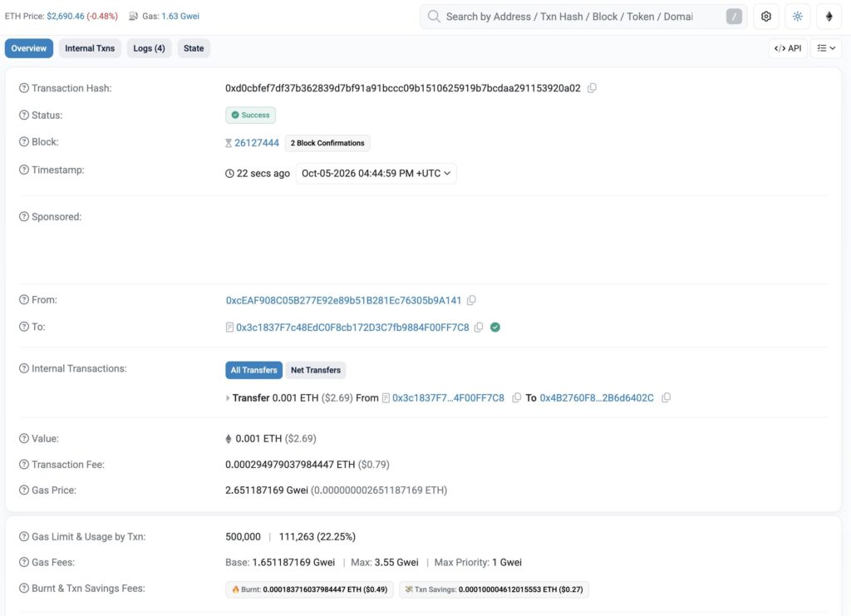Screen dimensions: 851x616
Task: Open the To contract address link
Action: pyautogui.click(x=352, y=328)
